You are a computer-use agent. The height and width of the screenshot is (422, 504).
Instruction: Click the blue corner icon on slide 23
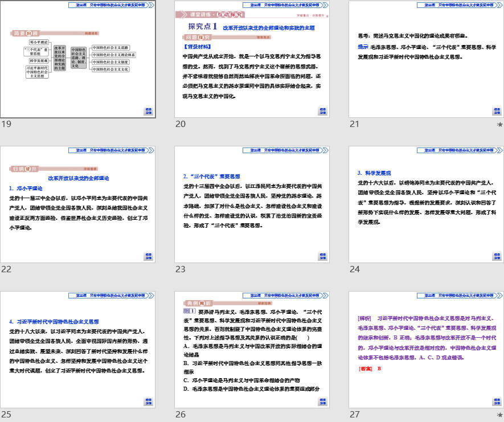323,256
